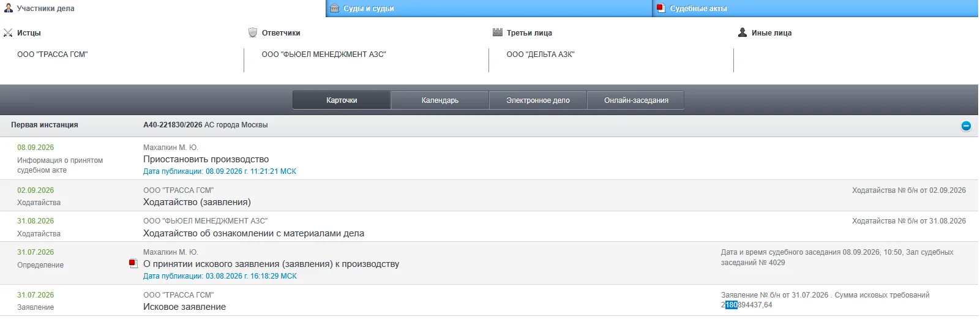This screenshot has width=980, height=319.
Task: Collapse the Первая инстанция section with minus button
Action: coord(966,126)
